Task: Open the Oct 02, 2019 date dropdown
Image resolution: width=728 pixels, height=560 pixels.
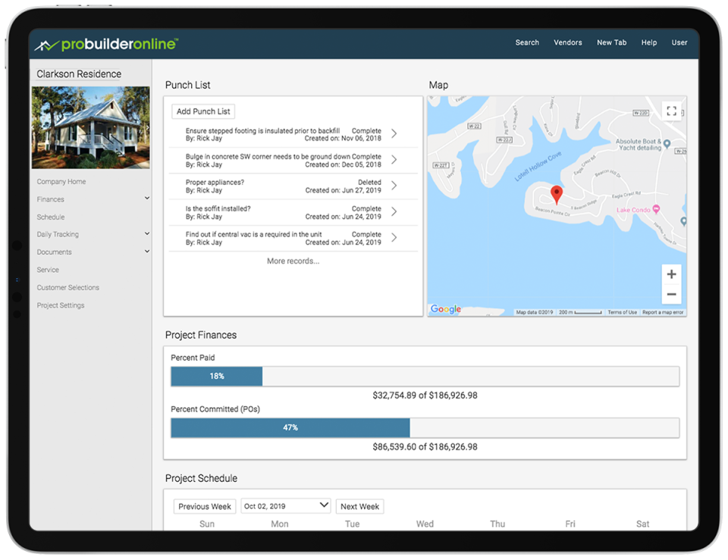Action: pyautogui.click(x=285, y=505)
